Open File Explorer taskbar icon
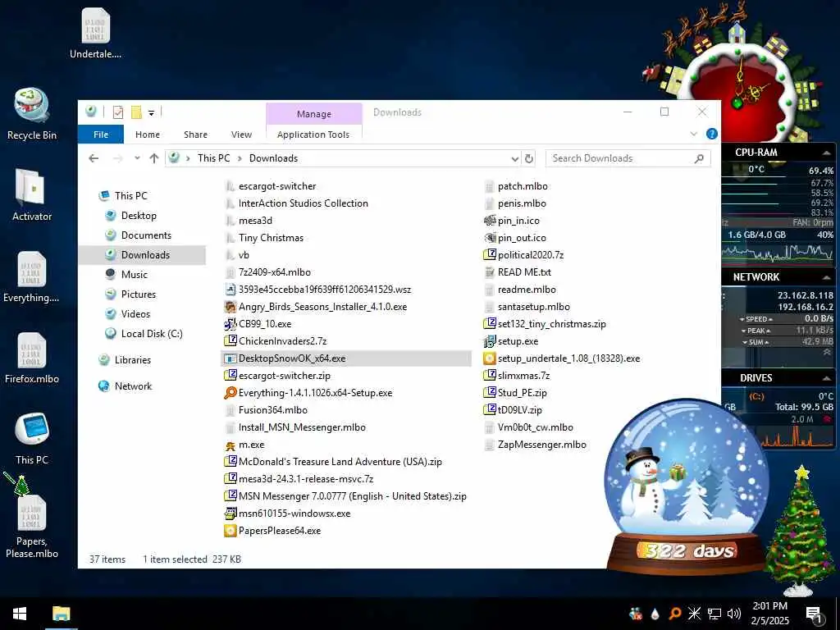This screenshot has height=630, width=840. click(61, 614)
